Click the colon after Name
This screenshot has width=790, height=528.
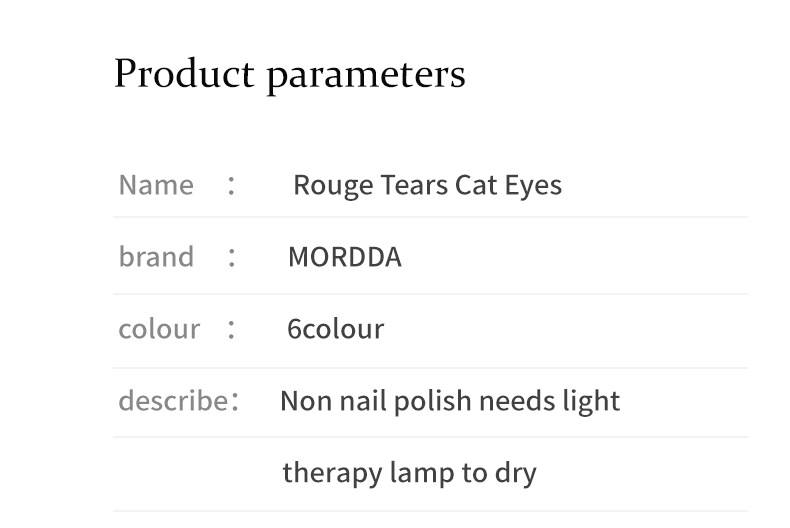point(231,185)
